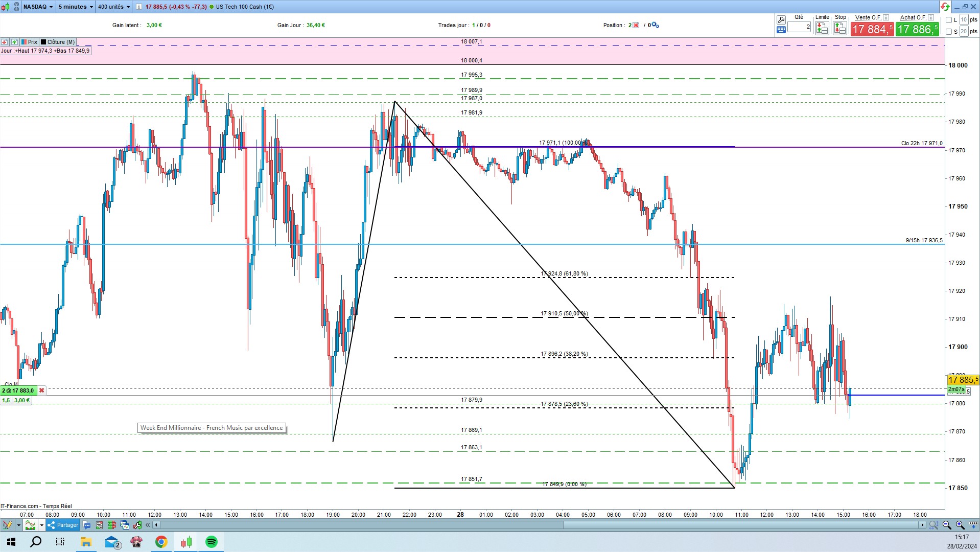Open the 400 unités dropdown
Image resolution: width=980 pixels, height=552 pixels.
(x=114, y=7)
